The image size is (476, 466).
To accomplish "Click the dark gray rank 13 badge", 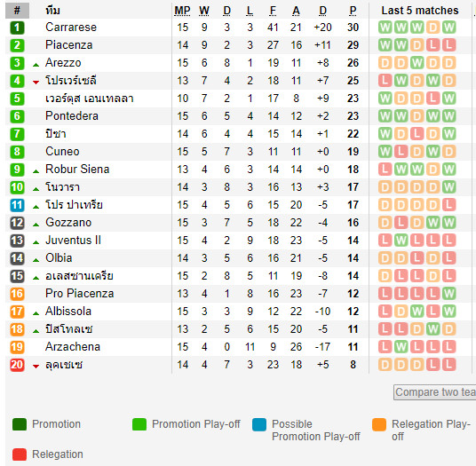I will coord(17,241).
